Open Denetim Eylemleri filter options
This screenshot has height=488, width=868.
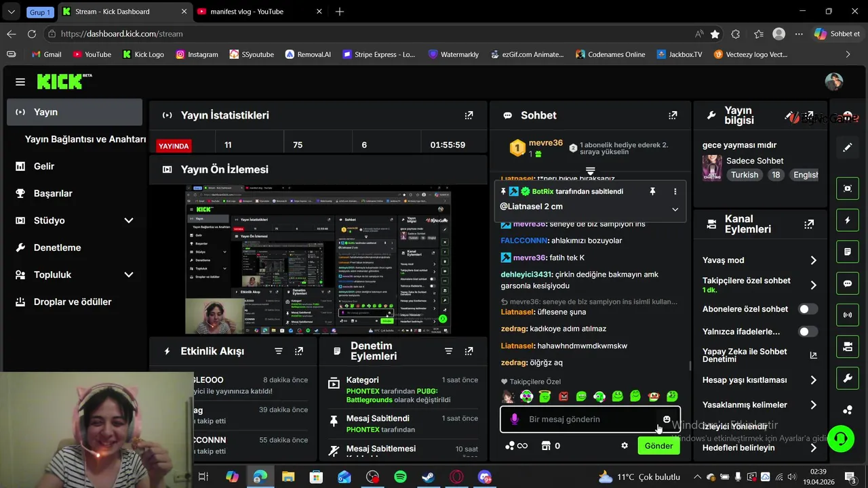click(x=448, y=351)
